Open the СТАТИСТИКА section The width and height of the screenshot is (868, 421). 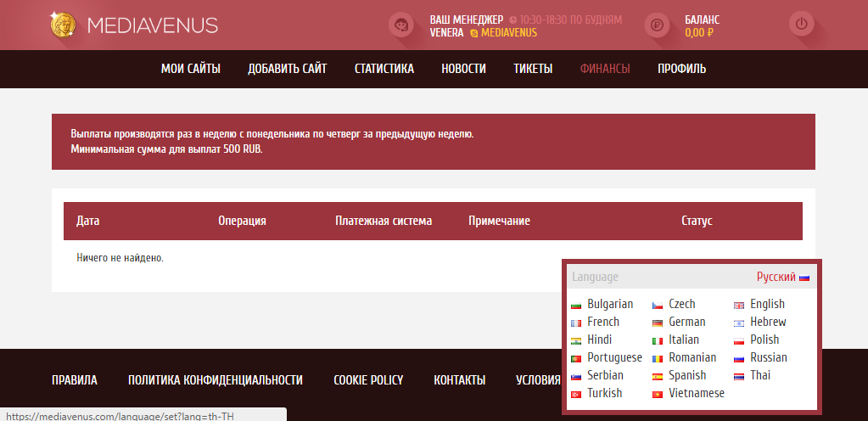click(384, 69)
